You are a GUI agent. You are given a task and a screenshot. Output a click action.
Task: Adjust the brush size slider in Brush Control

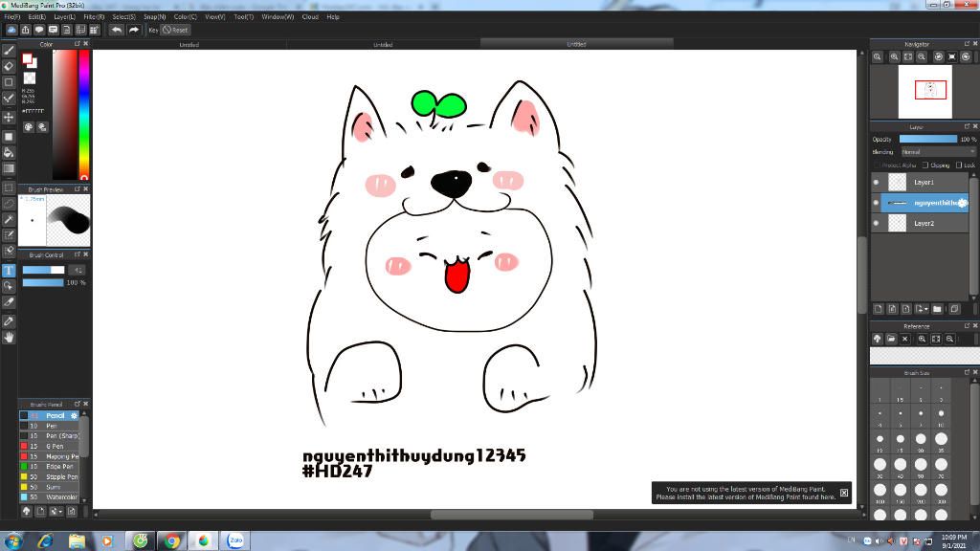pyautogui.click(x=43, y=270)
